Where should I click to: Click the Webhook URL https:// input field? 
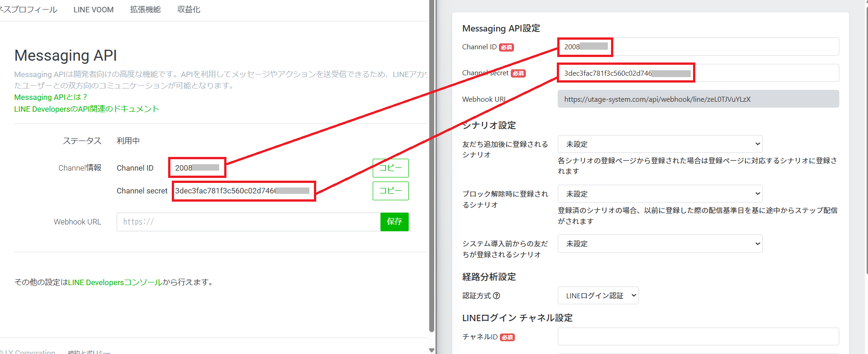(x=248, y=222)
